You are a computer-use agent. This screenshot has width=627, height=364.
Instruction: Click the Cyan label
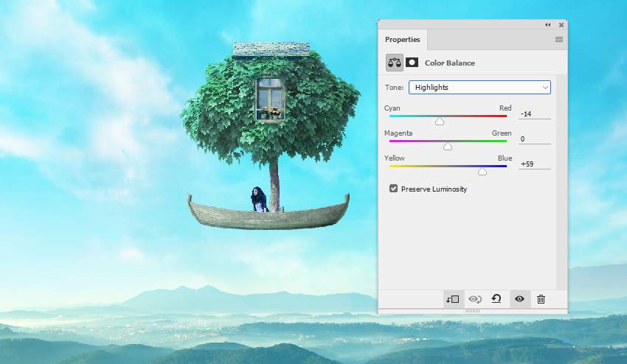(392, 108)
